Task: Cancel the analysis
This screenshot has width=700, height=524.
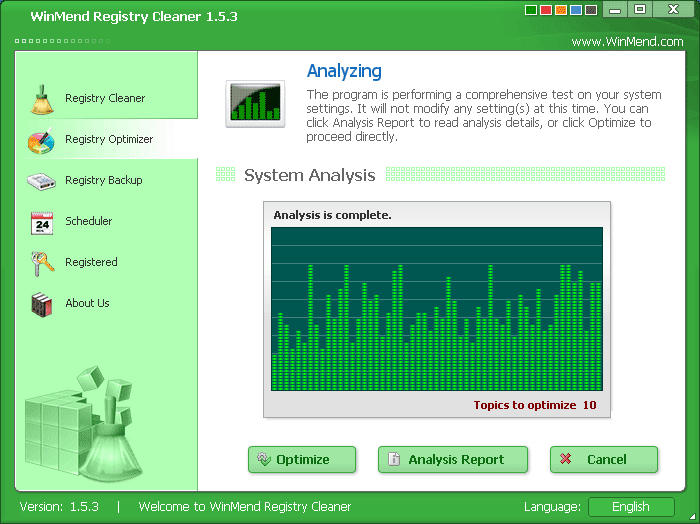Action: pyautogui.click(x=604, y=459)
